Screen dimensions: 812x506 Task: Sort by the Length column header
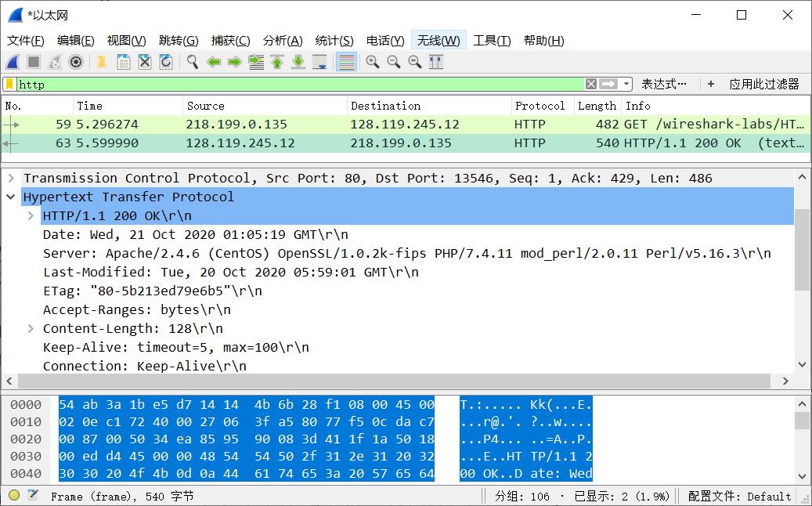click(x=597, y=107)
